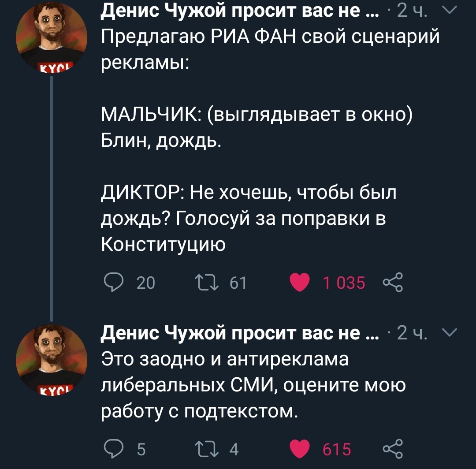Viewport: 476px width, 469px height.
Task: Tap the profile picture on second tweet
Action: click(x=52, y=359)
